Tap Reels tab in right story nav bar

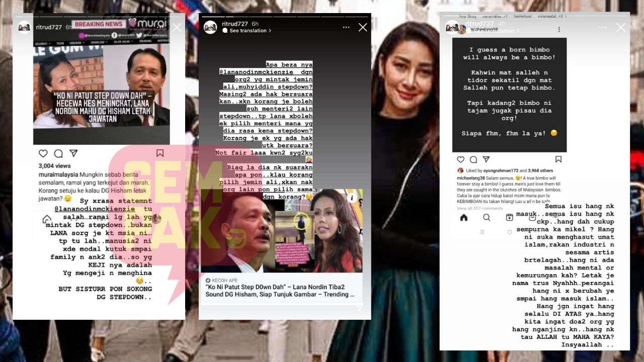coord(510,217)
